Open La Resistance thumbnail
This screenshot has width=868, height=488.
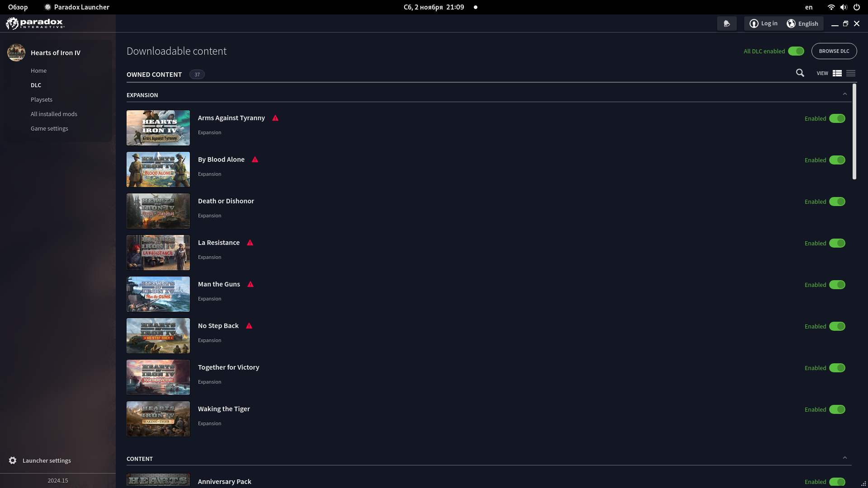click(x=158, y=253)
